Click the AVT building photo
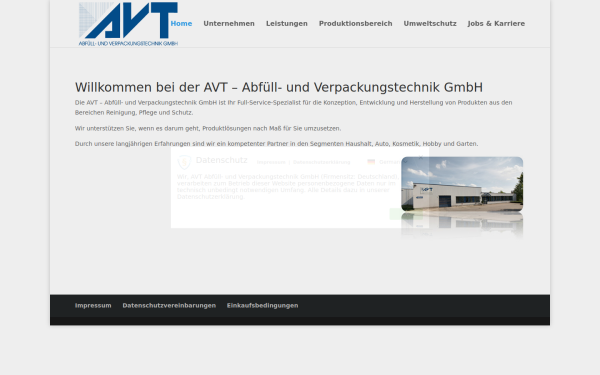 pyautogui.click(x=462, y=184)
